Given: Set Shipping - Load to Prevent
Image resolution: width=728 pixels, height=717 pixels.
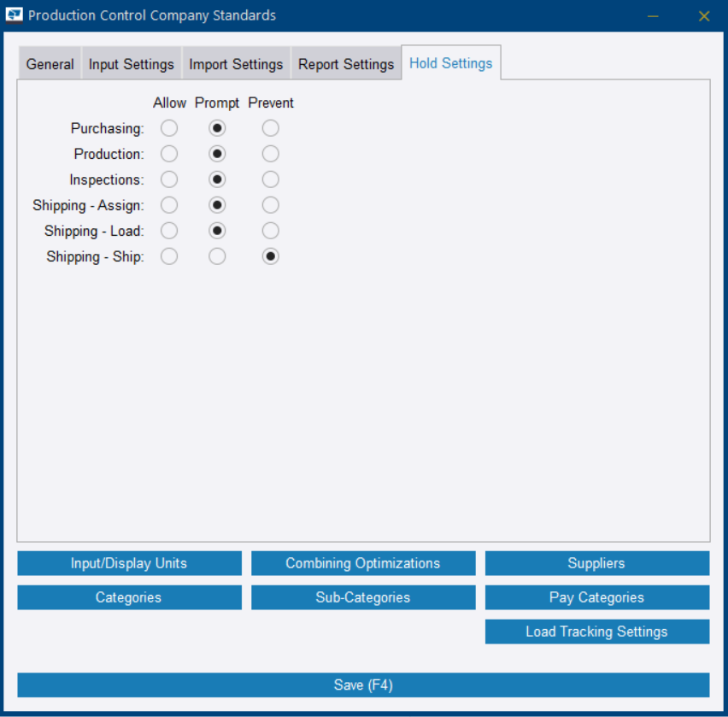Looking at the screenshot, I should click(x=271, y=231).
